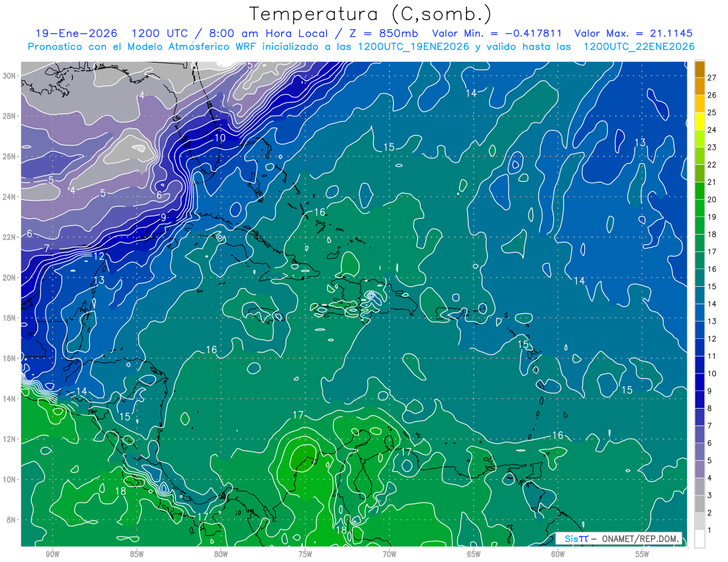This screenshot has height=562, width=728.
Task: Click the 90W longitude axis label
Action: (52, 554)
